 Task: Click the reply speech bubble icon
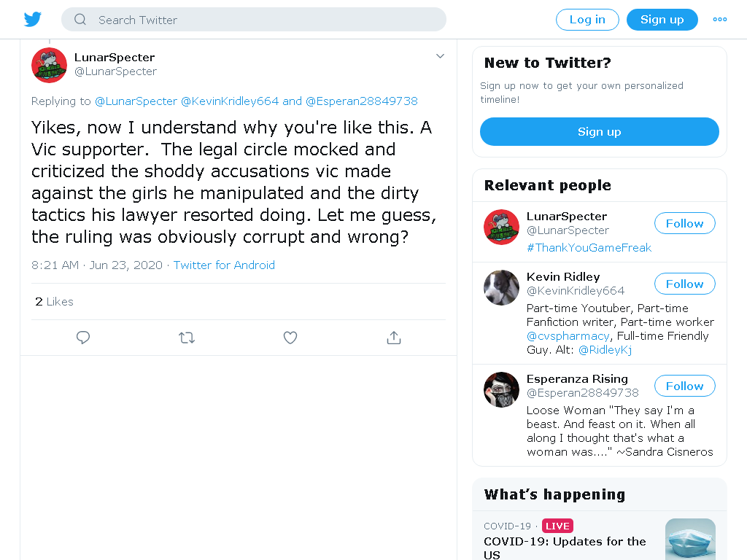[83, 338]
